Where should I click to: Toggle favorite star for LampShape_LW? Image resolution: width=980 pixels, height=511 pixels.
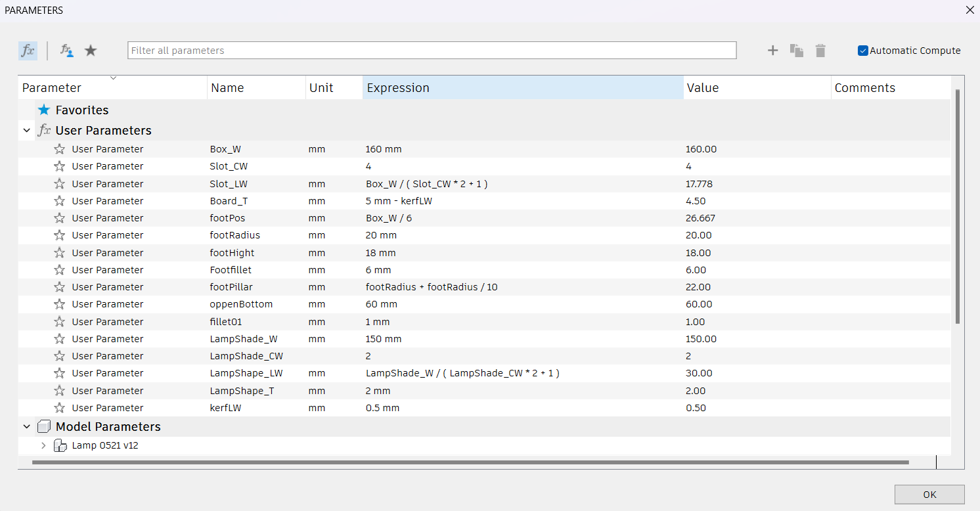point(60,373)
